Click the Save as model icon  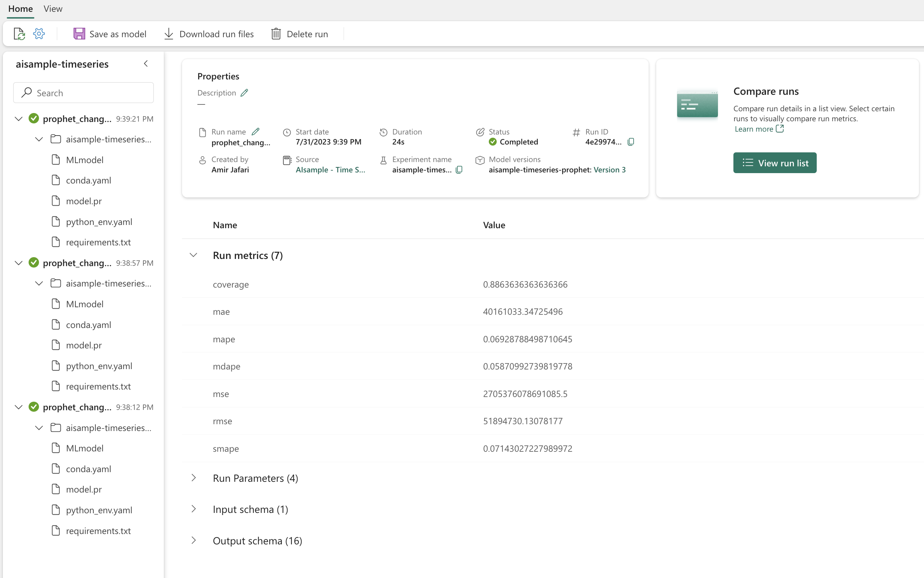point(79,33)
